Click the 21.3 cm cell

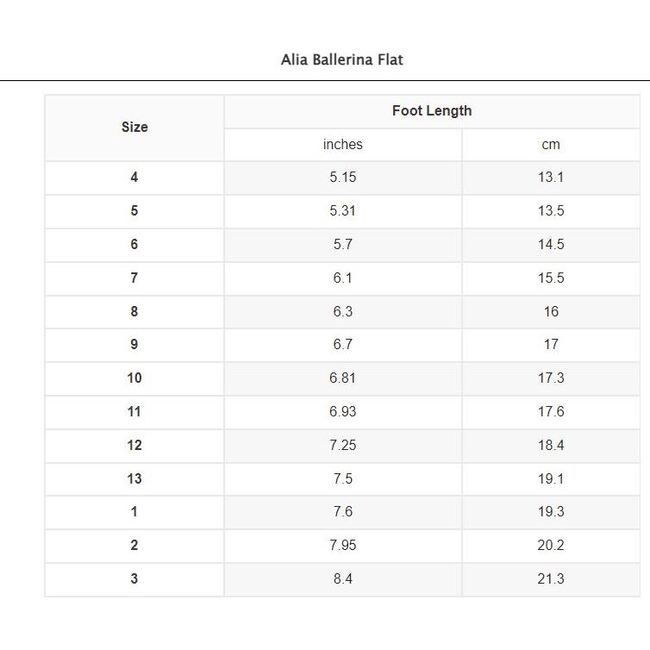tap(550, 578)
